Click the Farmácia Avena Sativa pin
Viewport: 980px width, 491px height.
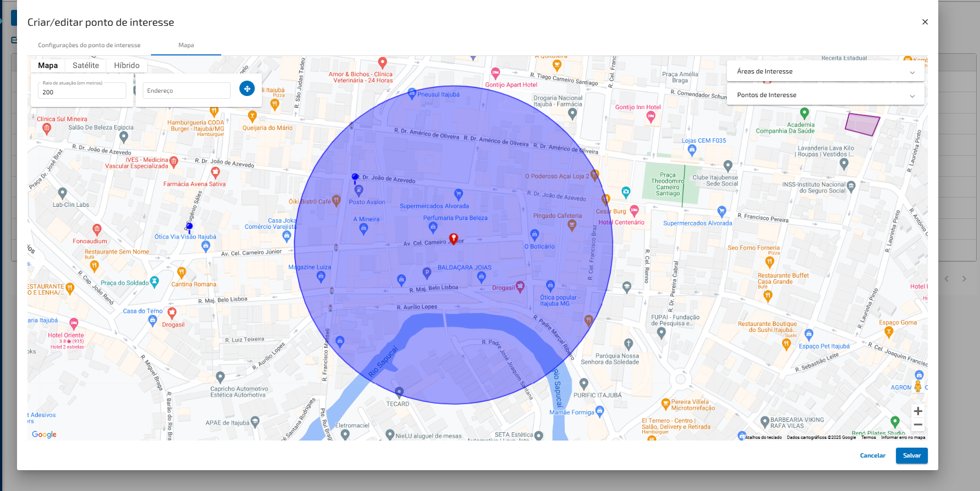pyautogui.click(x=215, y=173)
